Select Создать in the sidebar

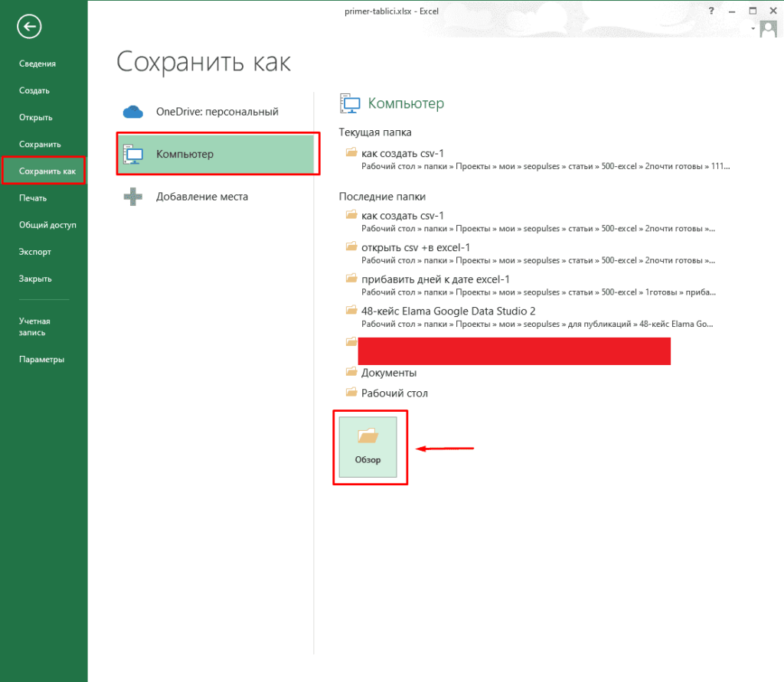pyautogui.click(x=34, y=90)
